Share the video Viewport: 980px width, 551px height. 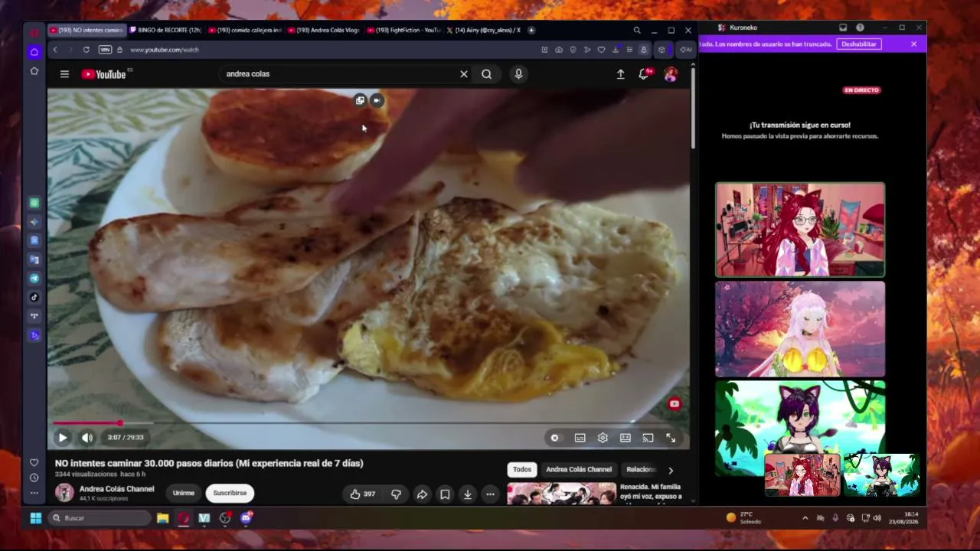[x=422, y=494]
